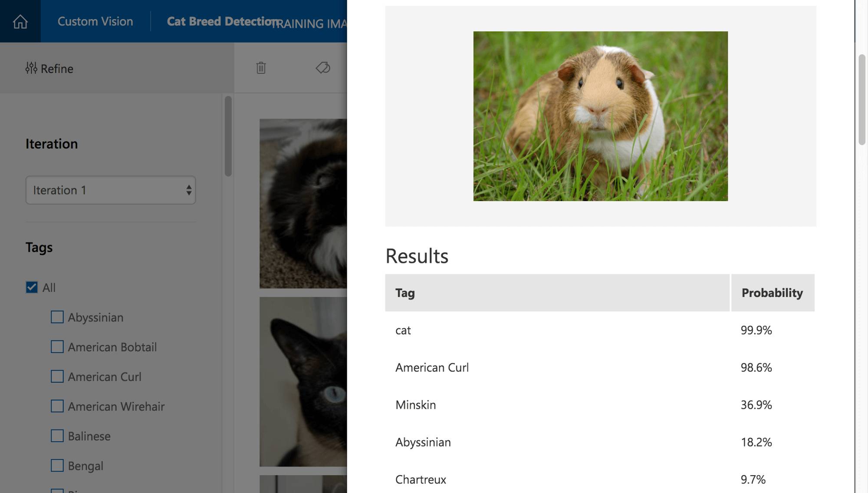Viewport: 868px width, 493px height.
Task: Click the results panel scrollbar
Action: click(x=861, y=100)
